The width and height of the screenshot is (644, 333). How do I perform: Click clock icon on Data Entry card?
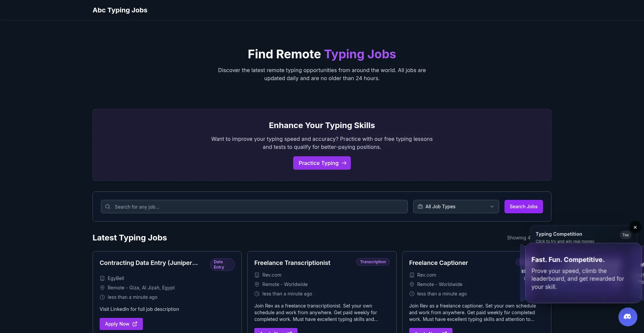coord(102,297)
